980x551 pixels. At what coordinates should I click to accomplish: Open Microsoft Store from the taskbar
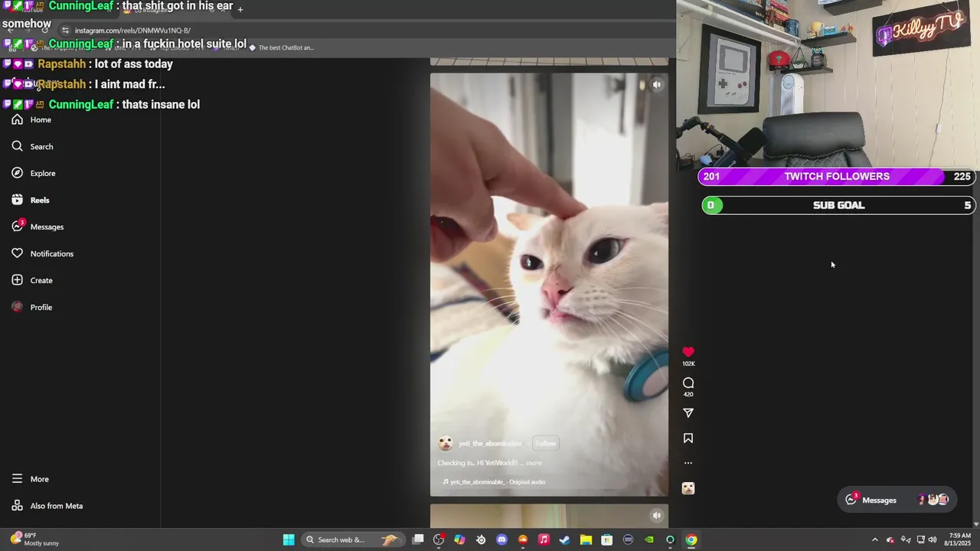click(x=606, y=540)
